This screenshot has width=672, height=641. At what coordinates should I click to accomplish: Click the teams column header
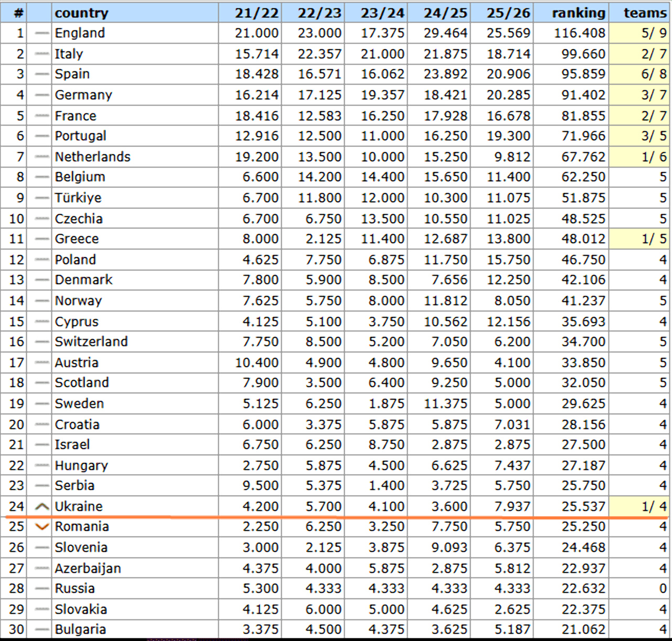pos(645,13)
